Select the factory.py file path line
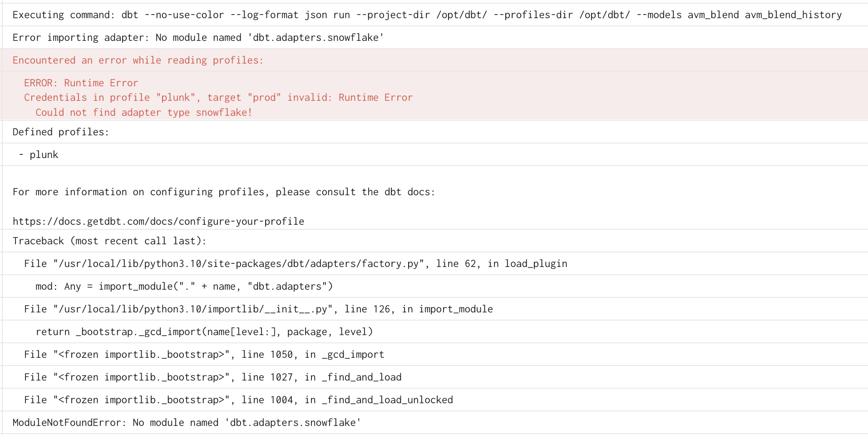The image size is (868, 435). (295, 263)
